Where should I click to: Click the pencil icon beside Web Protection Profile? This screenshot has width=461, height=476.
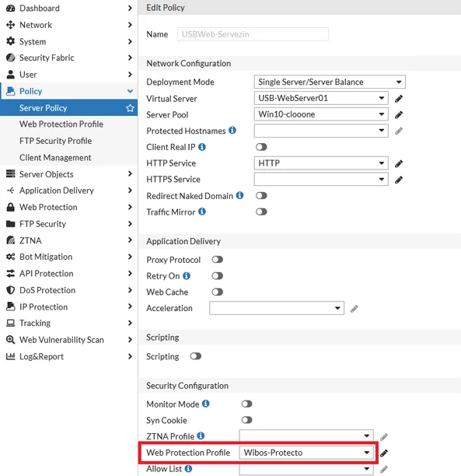[x=383, y=453]
